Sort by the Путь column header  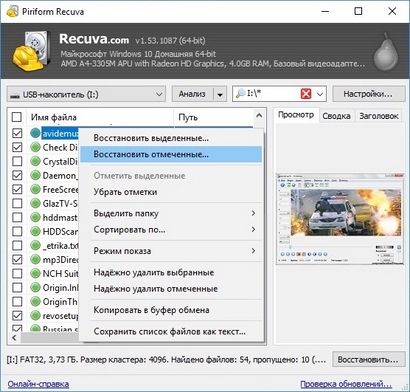point(213,117)
